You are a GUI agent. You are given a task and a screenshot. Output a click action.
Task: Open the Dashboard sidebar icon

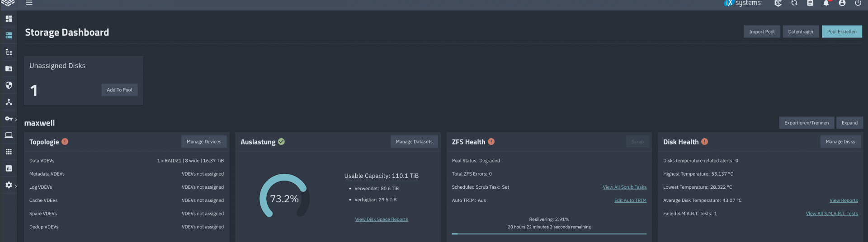tap(9, 19)
